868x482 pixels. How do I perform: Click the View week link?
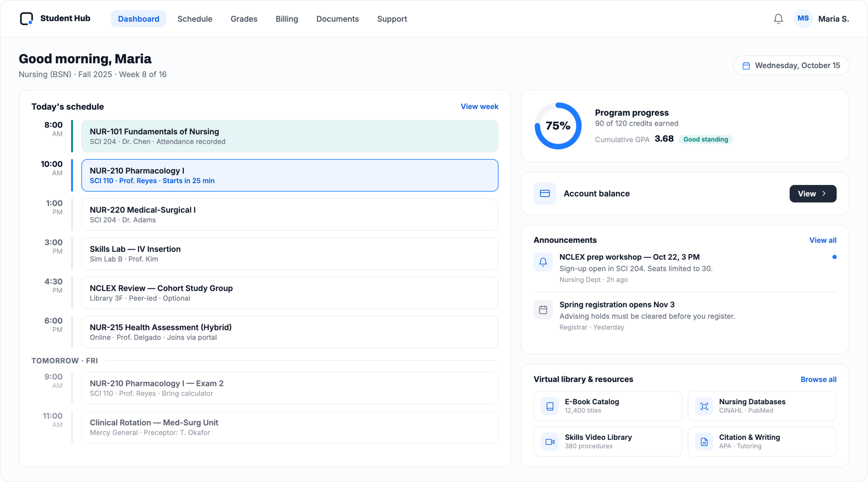point(479,107)
